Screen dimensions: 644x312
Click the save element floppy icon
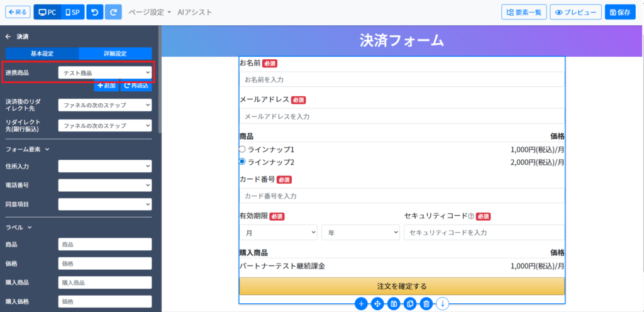[x=394, y=304]
